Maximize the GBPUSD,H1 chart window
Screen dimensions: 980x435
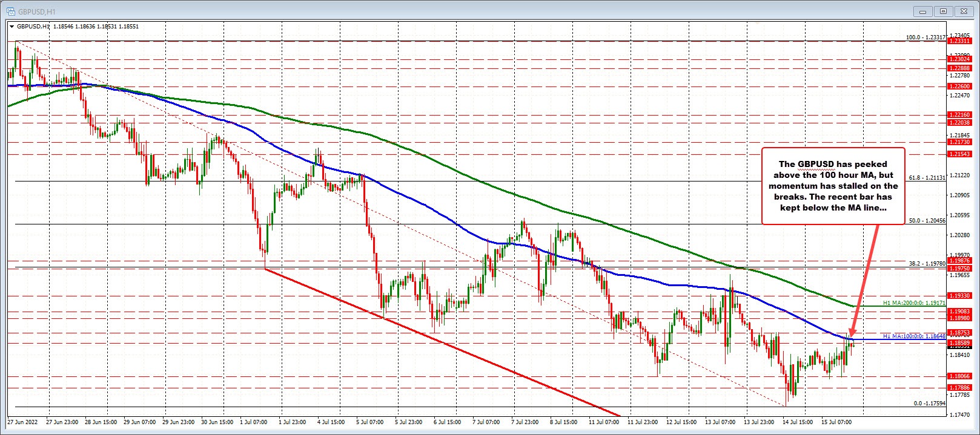(x=943, y=10)
